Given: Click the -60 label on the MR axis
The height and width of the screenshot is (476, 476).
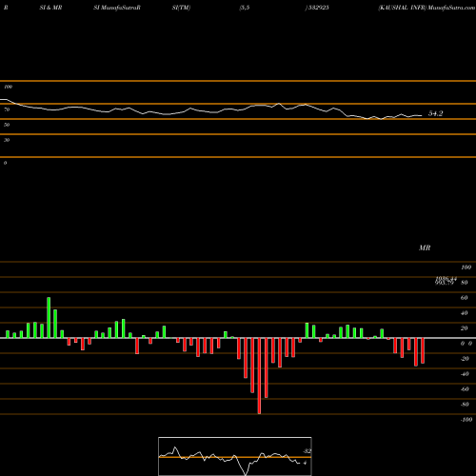Looking at the screenshot, I should [465, 389].
